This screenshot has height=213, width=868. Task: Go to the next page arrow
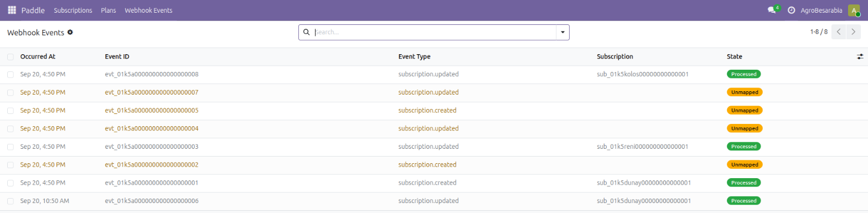854,32
